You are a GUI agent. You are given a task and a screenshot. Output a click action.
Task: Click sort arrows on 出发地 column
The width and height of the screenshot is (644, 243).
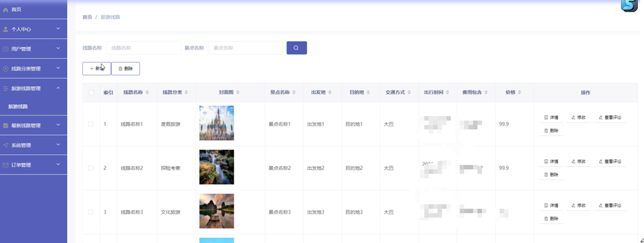click(x=329, y=93)
